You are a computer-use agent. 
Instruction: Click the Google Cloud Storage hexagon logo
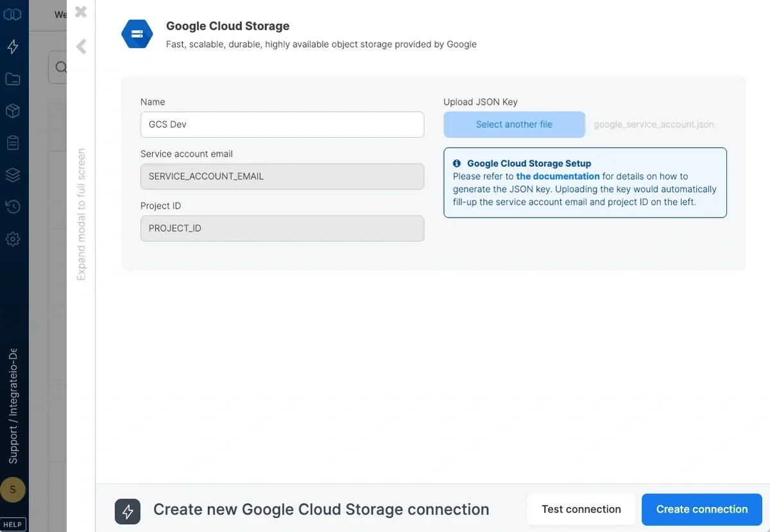[137, 34]
